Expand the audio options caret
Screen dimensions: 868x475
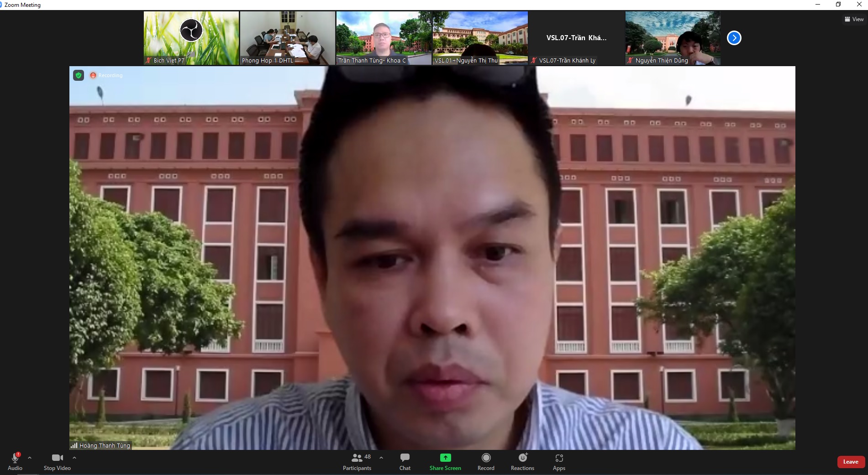tap(30, 458)
